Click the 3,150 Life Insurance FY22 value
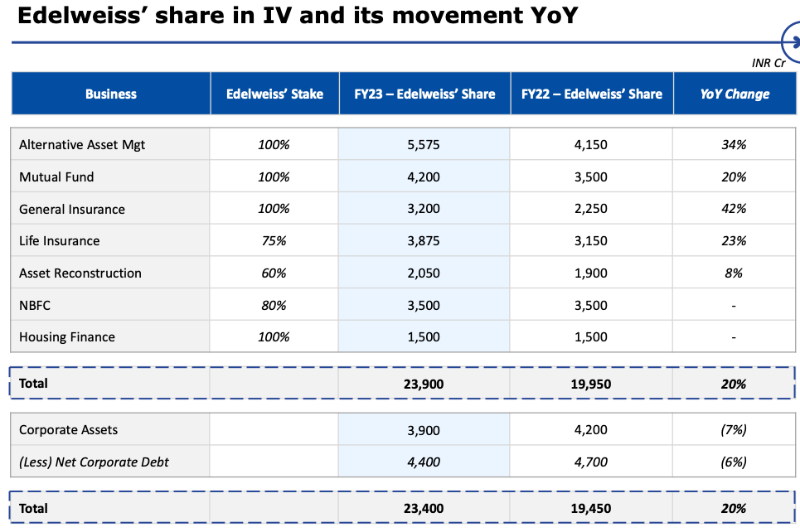The image size is (800, 532). (591, 241)
